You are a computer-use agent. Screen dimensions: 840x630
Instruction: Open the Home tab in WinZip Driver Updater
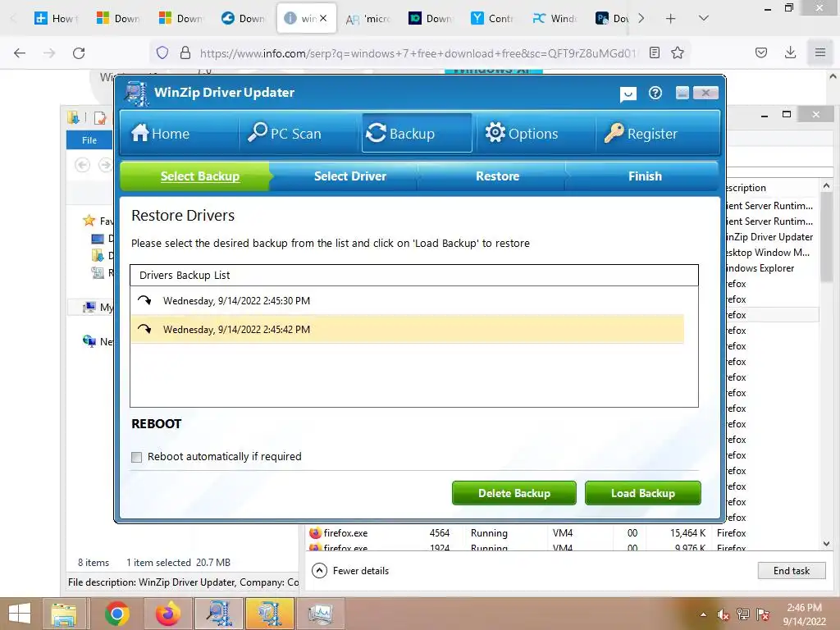161,133
